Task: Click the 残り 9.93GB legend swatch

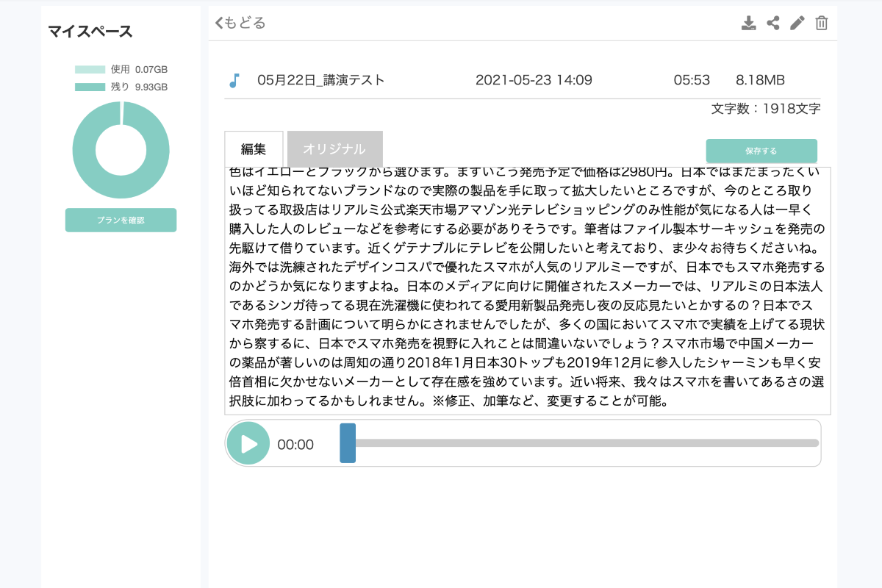Action: point(90,87)
